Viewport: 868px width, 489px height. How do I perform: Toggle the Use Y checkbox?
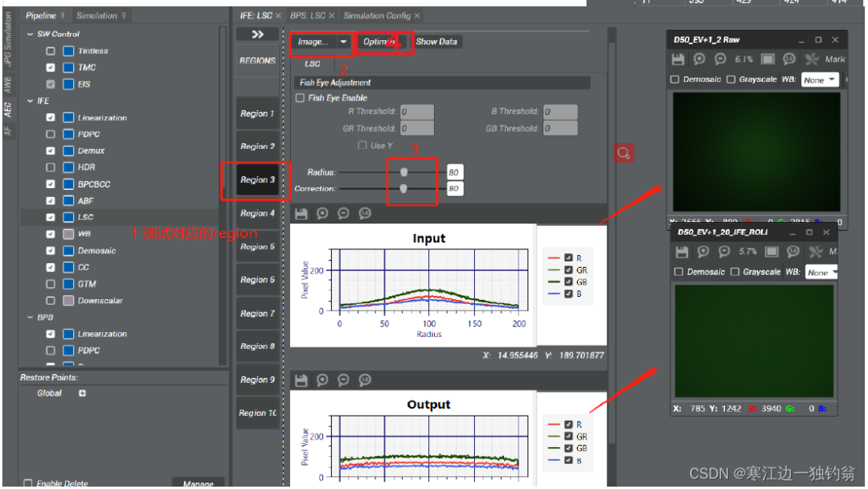362,145
